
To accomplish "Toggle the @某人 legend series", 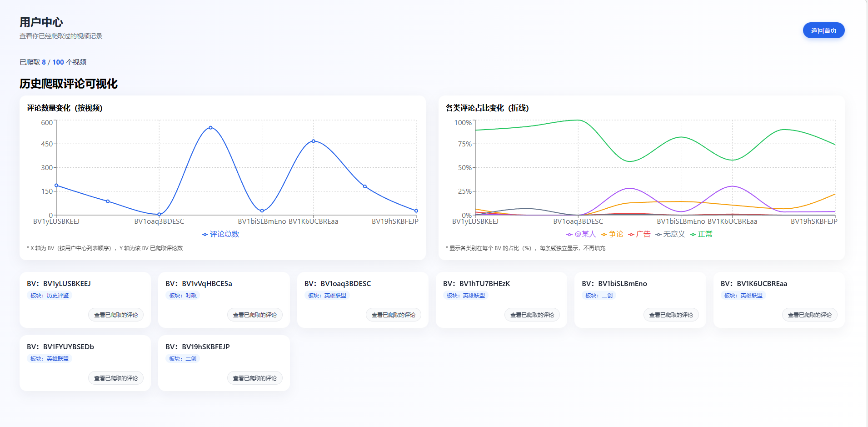I will pos(581,234).
